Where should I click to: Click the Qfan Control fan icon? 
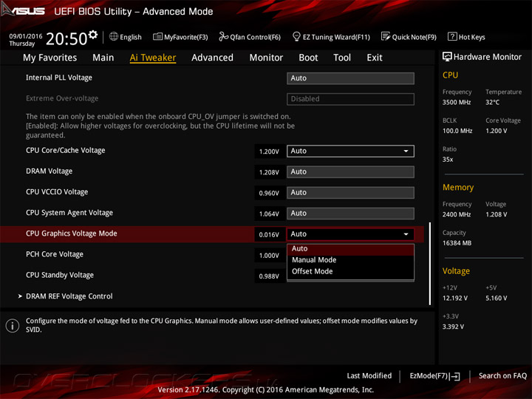pos(223,36)
